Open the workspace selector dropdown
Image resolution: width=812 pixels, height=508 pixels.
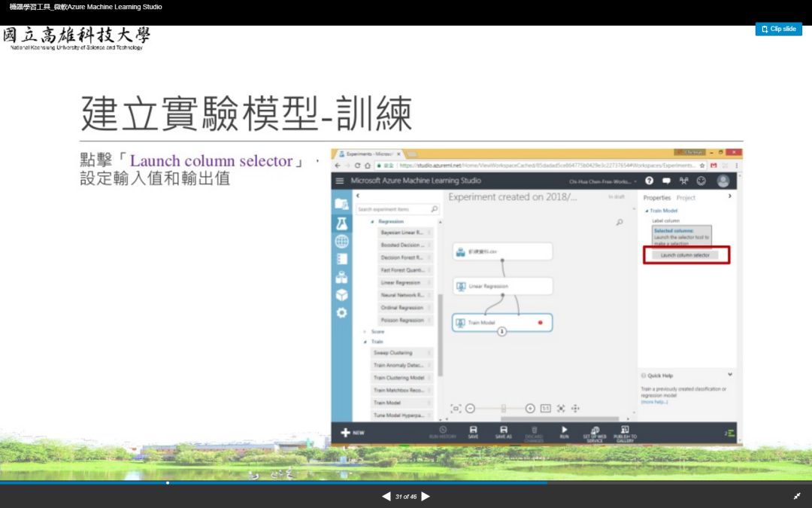[x=603, y=181]
